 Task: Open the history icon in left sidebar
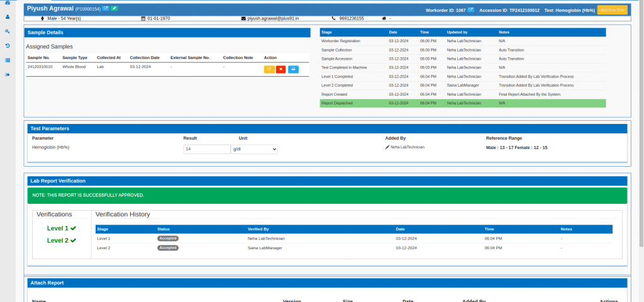(x=7, y=46)
